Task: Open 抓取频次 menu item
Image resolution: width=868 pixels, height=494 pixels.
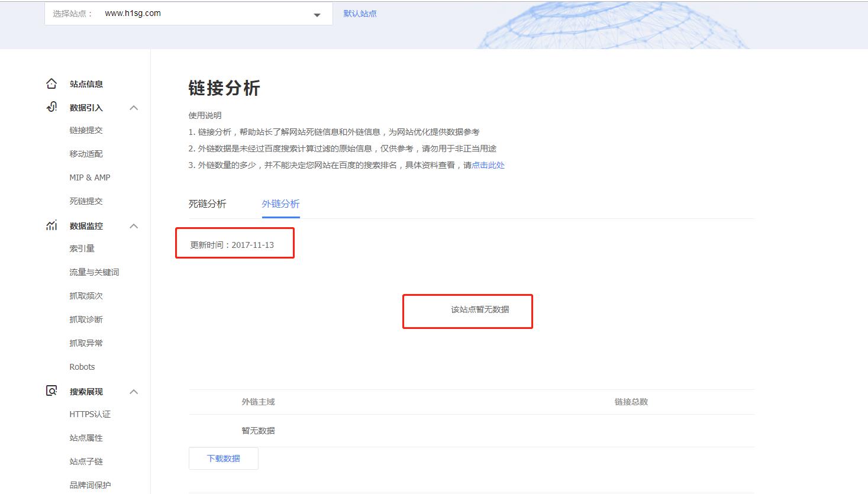Action: coord(86,296)
